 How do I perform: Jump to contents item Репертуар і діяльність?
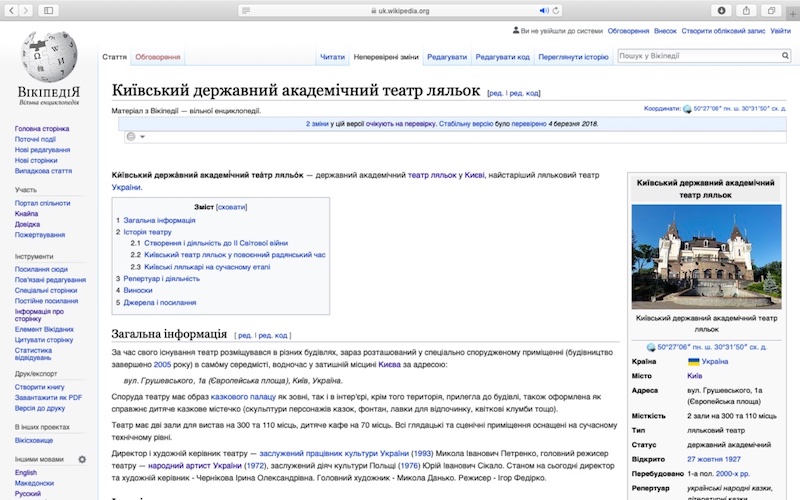161,279
